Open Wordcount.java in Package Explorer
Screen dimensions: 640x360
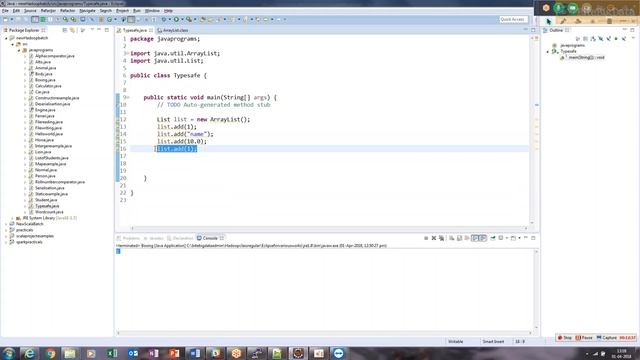click(49, 212)
